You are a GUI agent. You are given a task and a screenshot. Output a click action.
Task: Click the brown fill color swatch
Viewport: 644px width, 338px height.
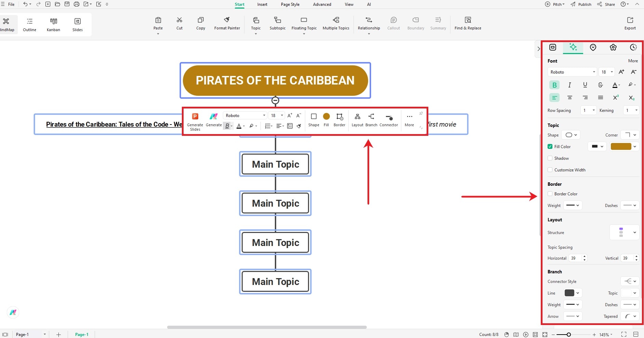(621, 146)
